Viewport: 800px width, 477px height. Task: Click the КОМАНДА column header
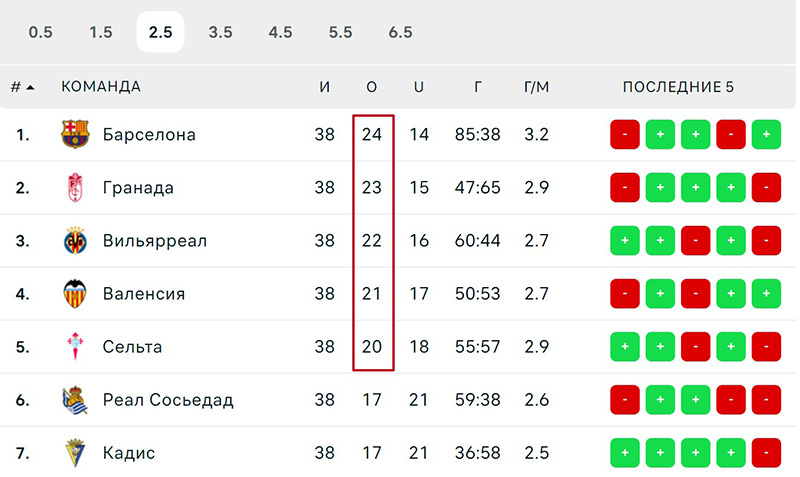point(101,87)
